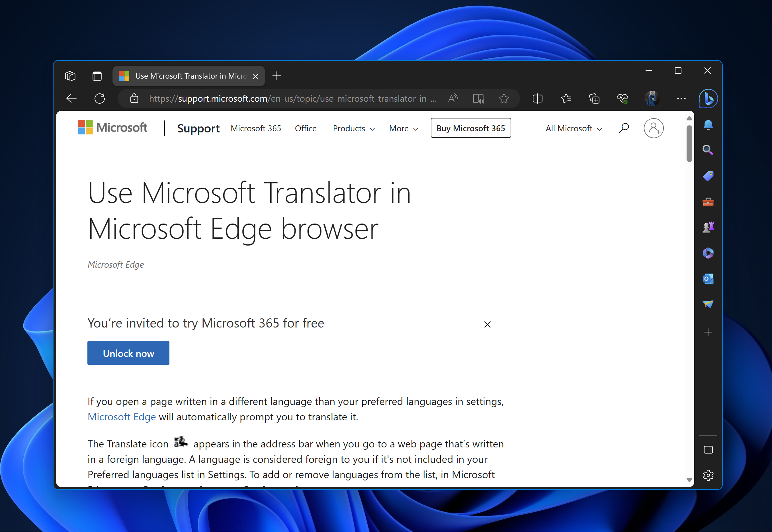Expand the Products dropdown

354,128
